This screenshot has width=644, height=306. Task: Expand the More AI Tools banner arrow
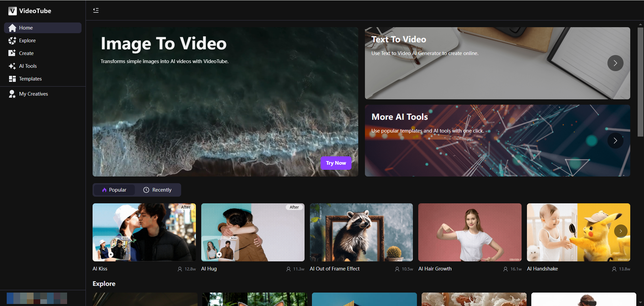615,141
